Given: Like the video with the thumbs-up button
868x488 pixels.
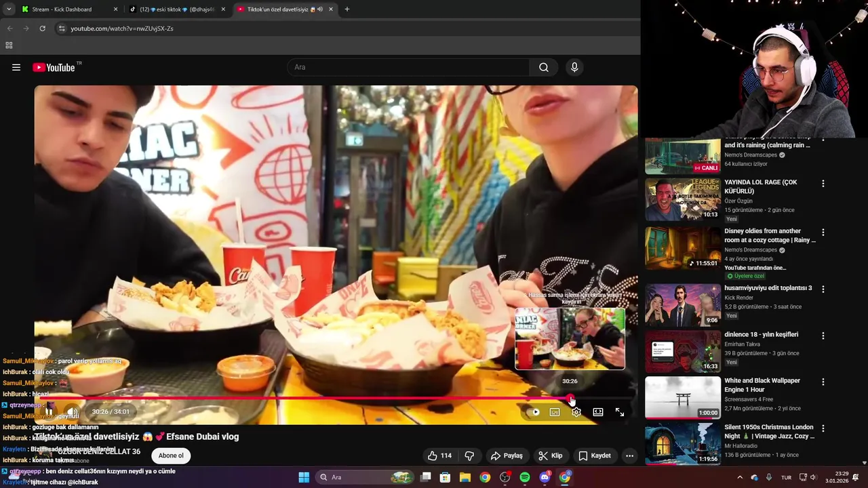Looking at the screenshot, I should pyautogui.click(x=439, y=455).
